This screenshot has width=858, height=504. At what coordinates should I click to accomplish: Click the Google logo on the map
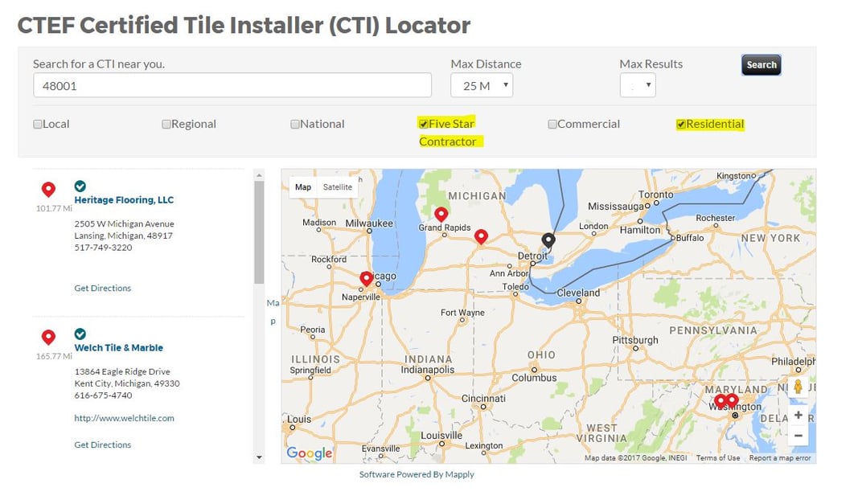click(308, 453)
